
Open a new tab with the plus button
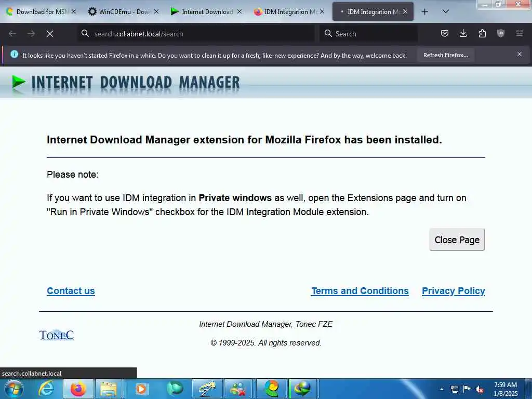pos(424,12)
